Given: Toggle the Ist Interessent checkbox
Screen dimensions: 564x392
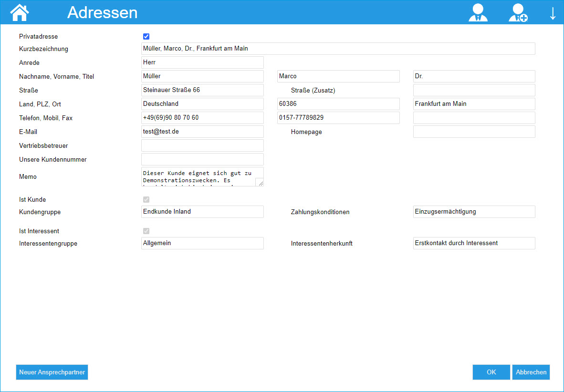Looking at the screenshot, I should coord(146,231).
